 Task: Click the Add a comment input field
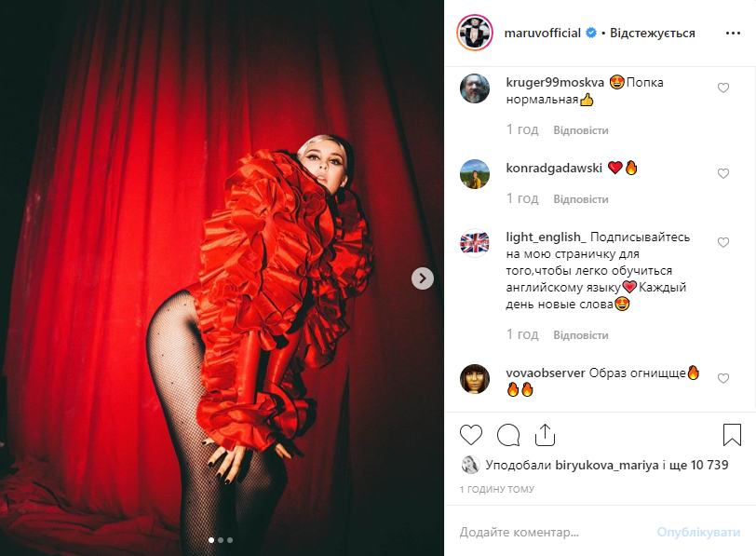tap(555, 532)
